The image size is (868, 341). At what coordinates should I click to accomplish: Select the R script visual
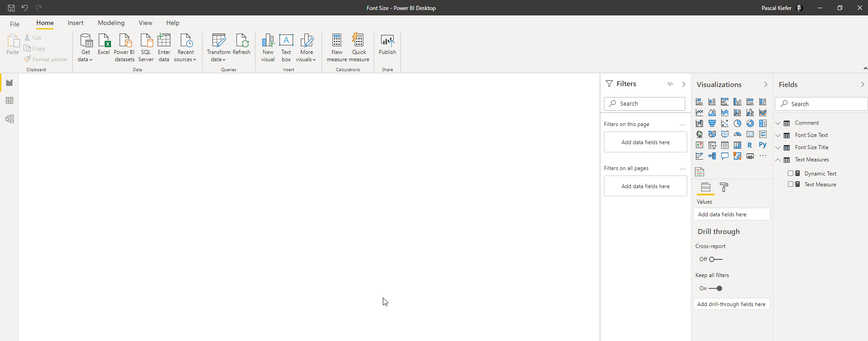[x=750, y=145]
